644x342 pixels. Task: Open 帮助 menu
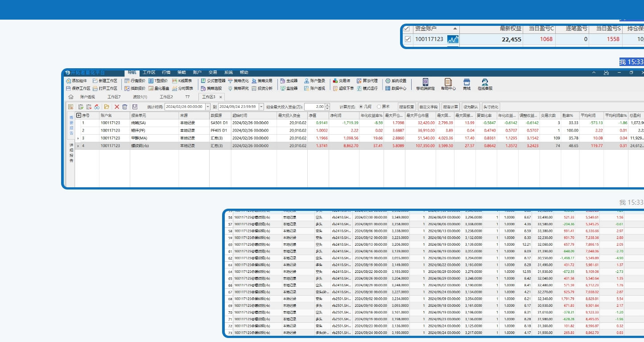244,72
